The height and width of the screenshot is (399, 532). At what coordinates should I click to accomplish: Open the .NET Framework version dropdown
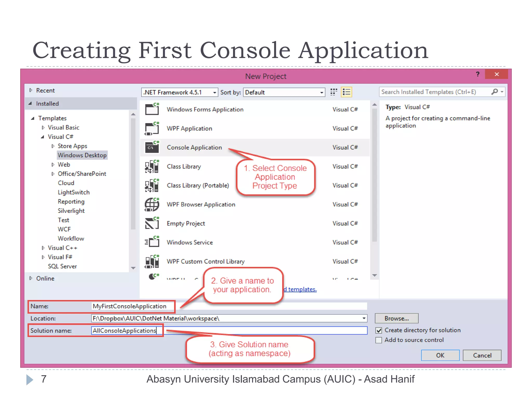[x=215, y=92]
